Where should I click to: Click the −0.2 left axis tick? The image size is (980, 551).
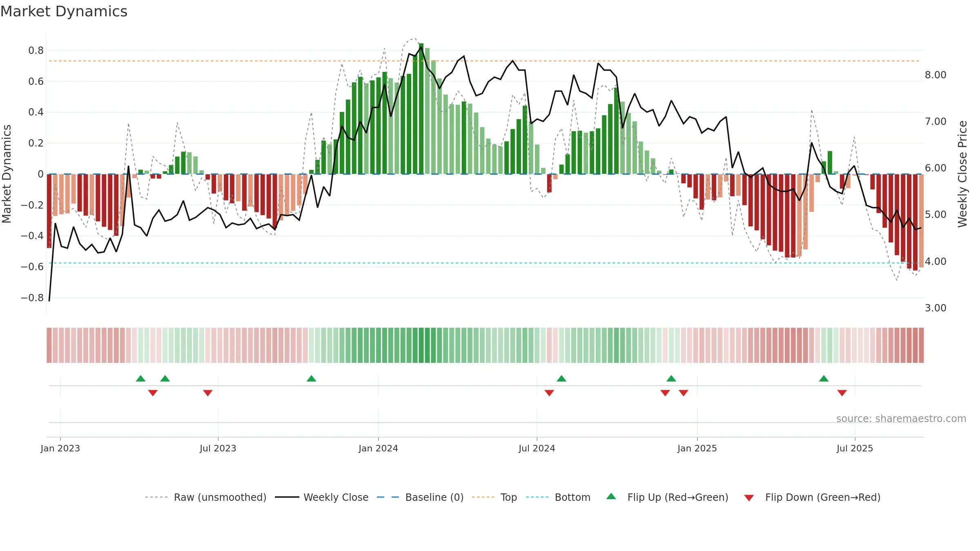(32, 205)
